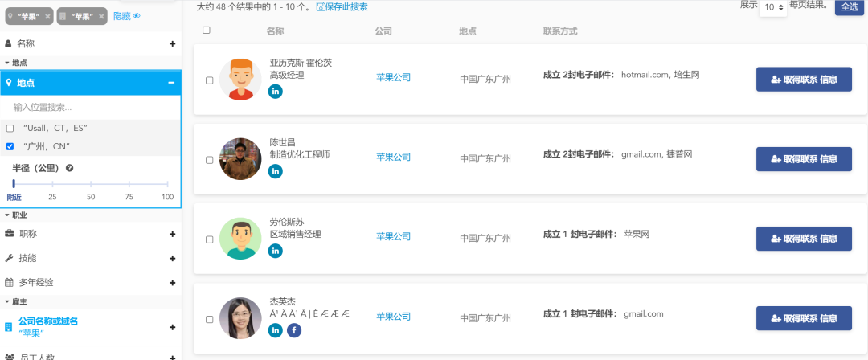Click 杰英杰's LinkedIn icon
The width and height of the screenshot is (868, 360).
[276, 329]
